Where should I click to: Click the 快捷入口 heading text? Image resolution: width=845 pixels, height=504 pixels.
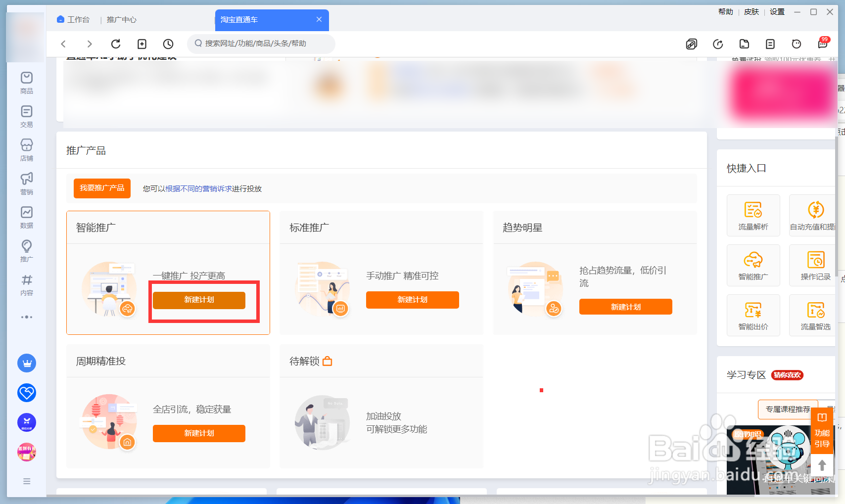pos(747,168)
